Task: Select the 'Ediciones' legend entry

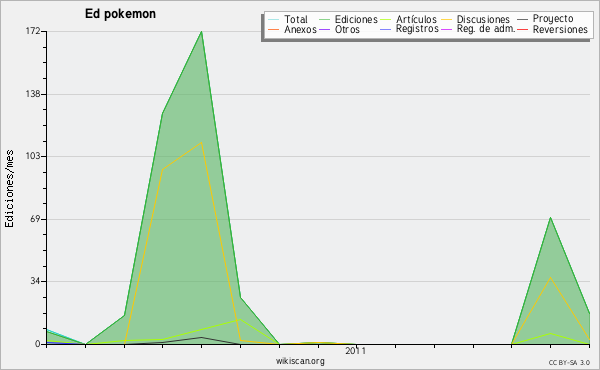Action: 356,19
